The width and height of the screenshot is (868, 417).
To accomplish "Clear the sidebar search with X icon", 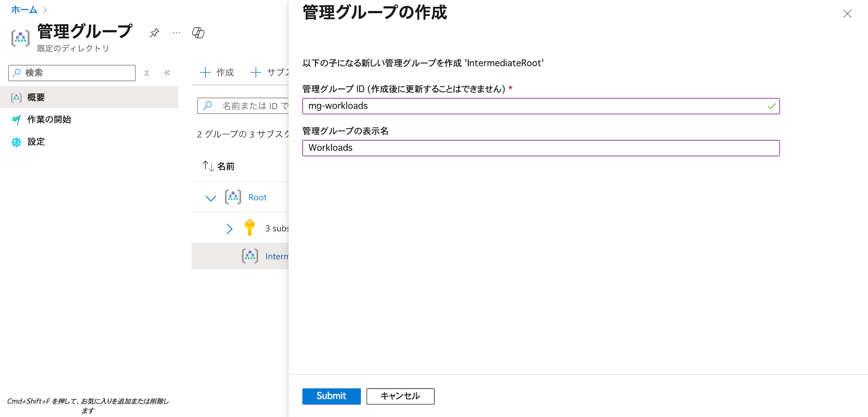I will tap(147, 73).
